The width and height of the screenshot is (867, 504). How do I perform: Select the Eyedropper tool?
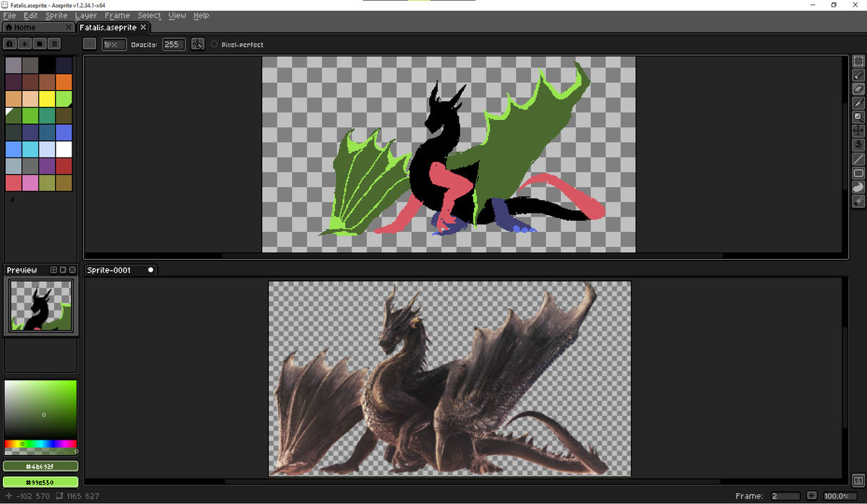[858, 103]
